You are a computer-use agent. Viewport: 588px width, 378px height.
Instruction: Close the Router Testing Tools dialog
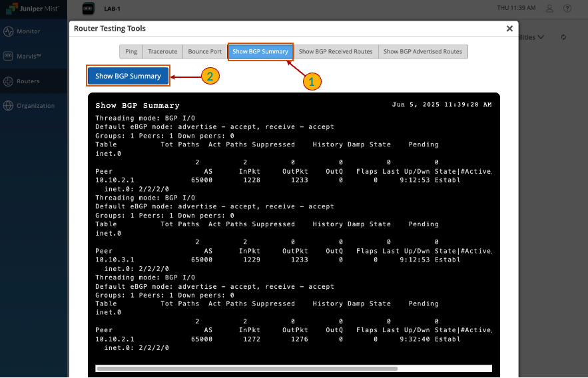pyautogui.click(x=509, y=29)
